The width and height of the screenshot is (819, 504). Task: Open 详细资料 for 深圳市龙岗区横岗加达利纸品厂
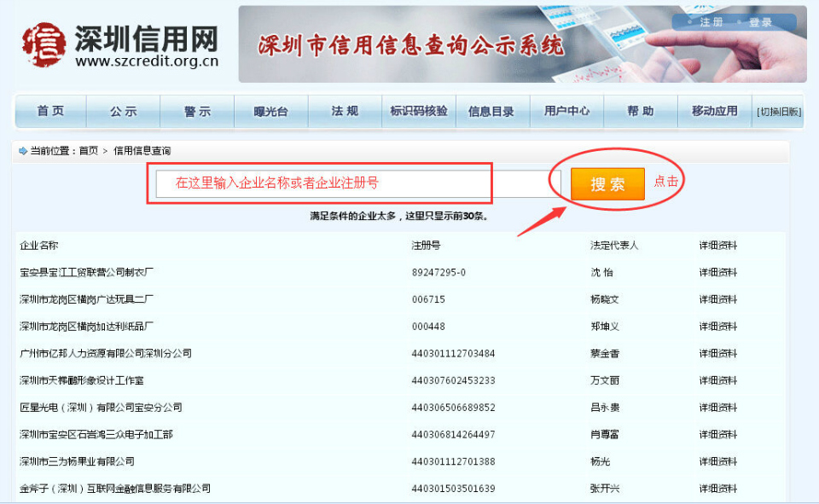(718, 327)
